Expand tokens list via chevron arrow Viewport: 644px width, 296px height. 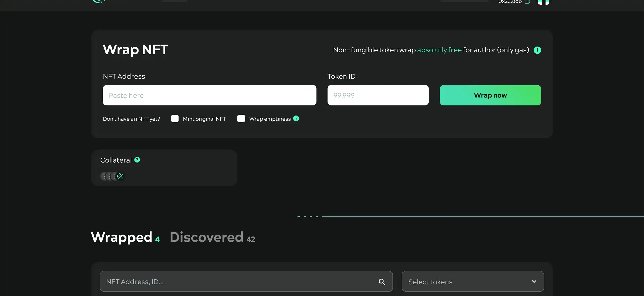(534, 282)
